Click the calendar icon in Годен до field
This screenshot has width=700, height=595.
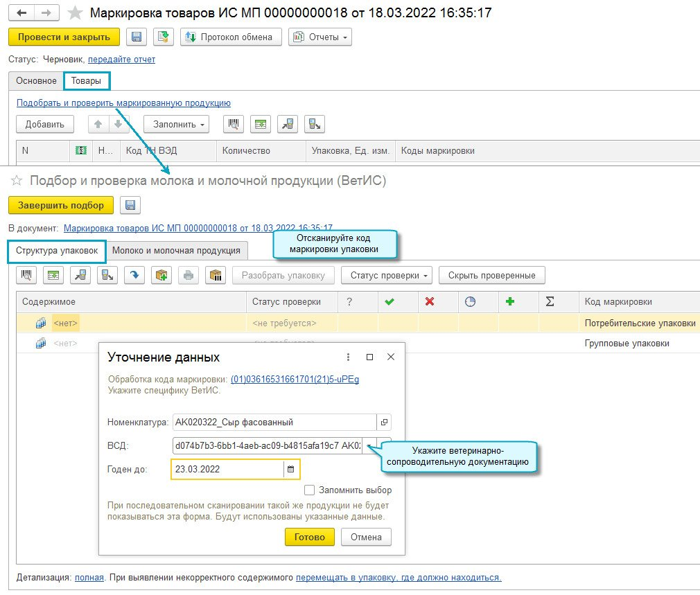click(291, 470)
